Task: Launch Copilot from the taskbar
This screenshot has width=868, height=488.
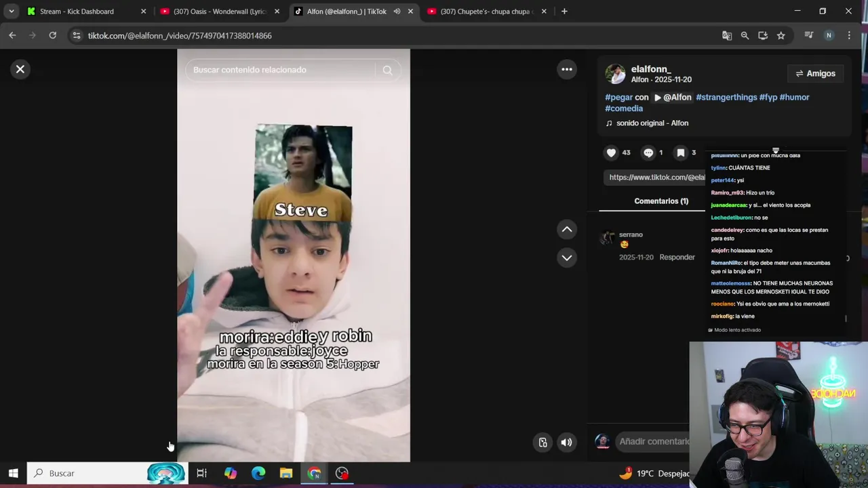Action: [231, 473]
